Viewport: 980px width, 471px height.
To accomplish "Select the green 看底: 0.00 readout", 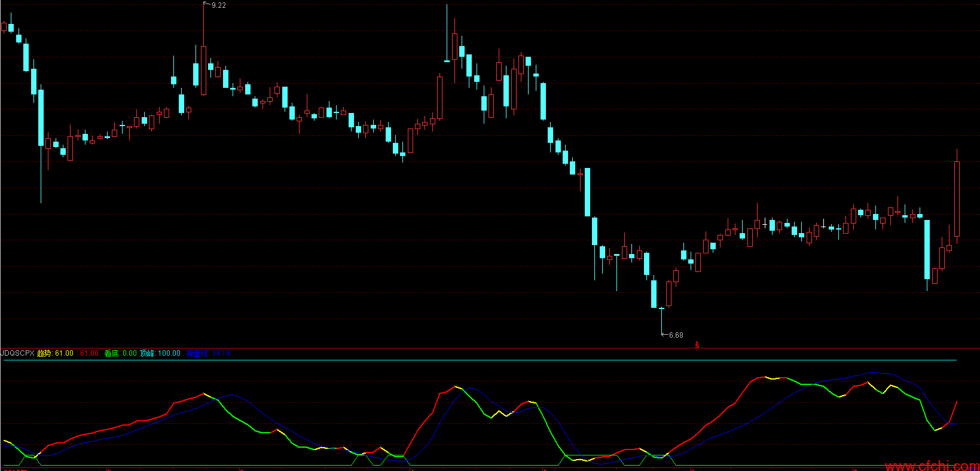I will pos(121,353).
